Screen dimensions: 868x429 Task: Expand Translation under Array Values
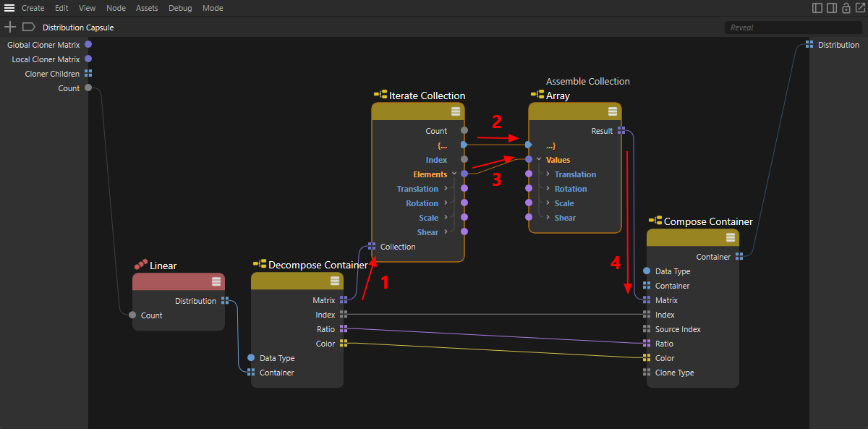[x=548, y=174]
